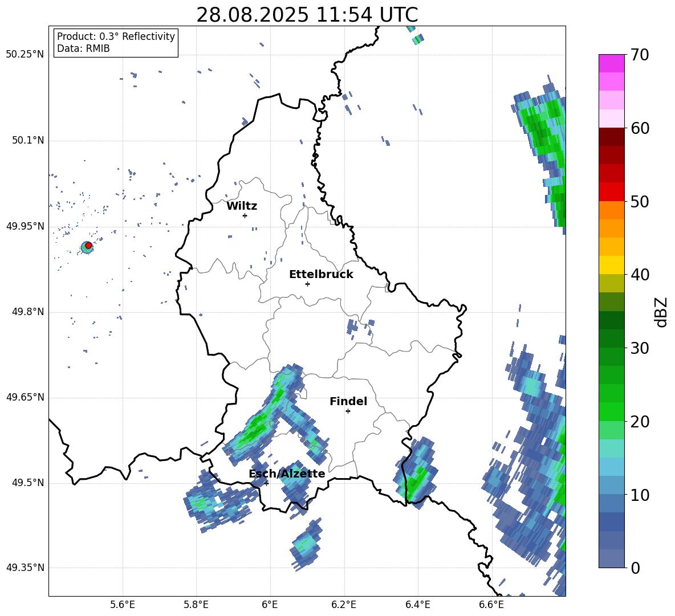The image size is (675, 616).
Task: Click the colorbar tick value 70
Action: coord(640,55)
